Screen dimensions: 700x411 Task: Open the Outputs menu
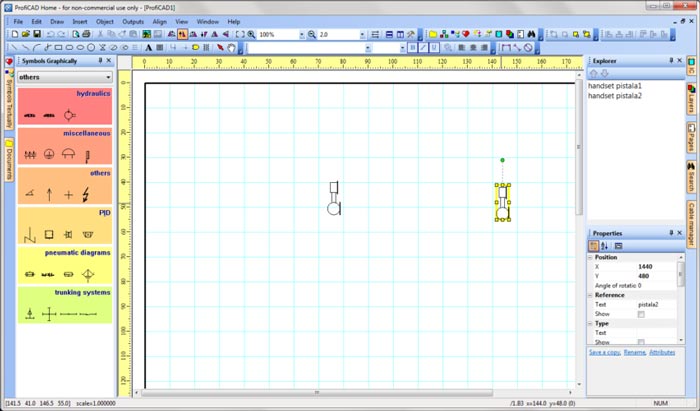tap(133, 21)
